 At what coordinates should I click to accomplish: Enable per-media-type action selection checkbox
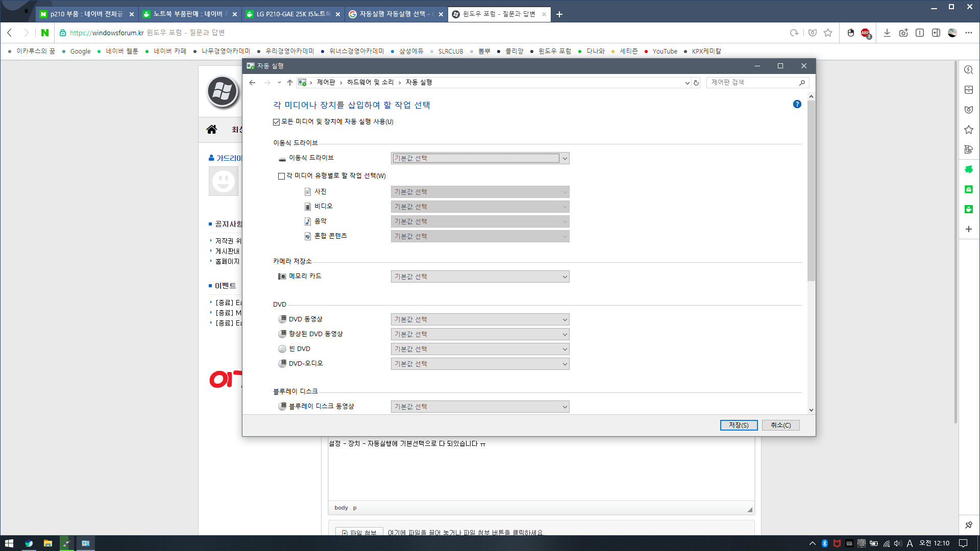point(281,176)
